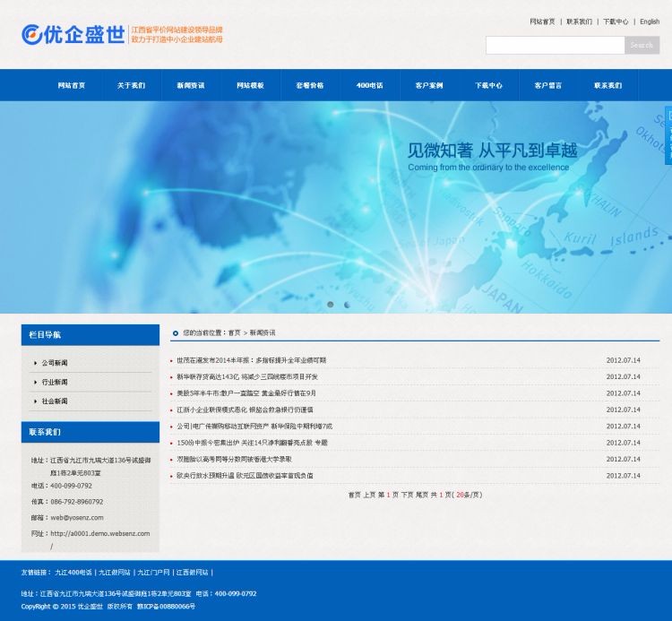Click the email web@yosenz.com in sidebar
The image size is (672, 621).
tap(77, 518)
